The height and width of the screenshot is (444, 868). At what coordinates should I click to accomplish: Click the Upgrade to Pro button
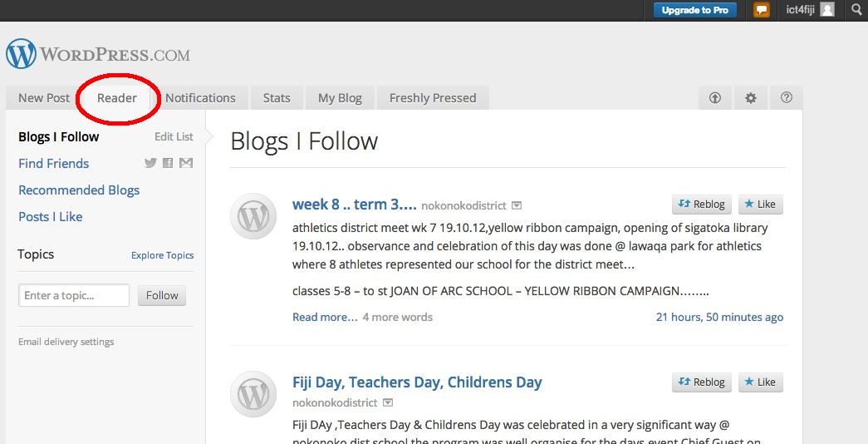[x=695, y=10]
